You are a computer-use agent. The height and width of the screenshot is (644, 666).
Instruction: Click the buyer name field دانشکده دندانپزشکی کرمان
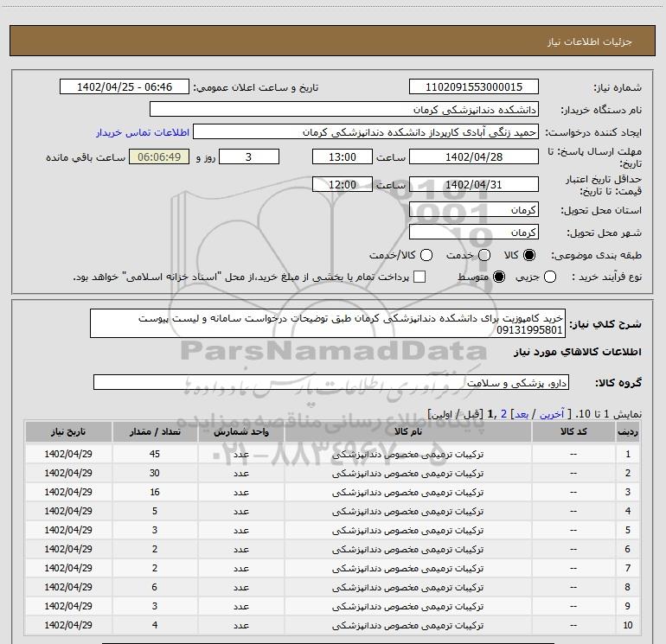pyautogui.click(x=344, y=110)
